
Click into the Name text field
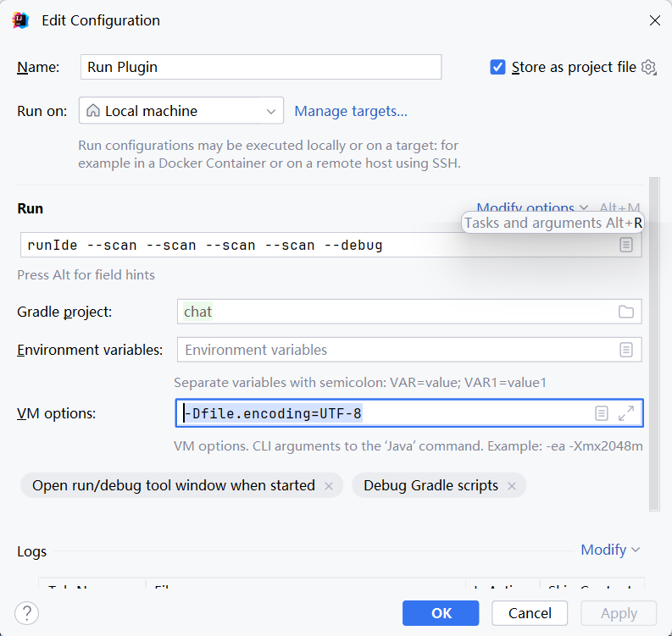261,67
